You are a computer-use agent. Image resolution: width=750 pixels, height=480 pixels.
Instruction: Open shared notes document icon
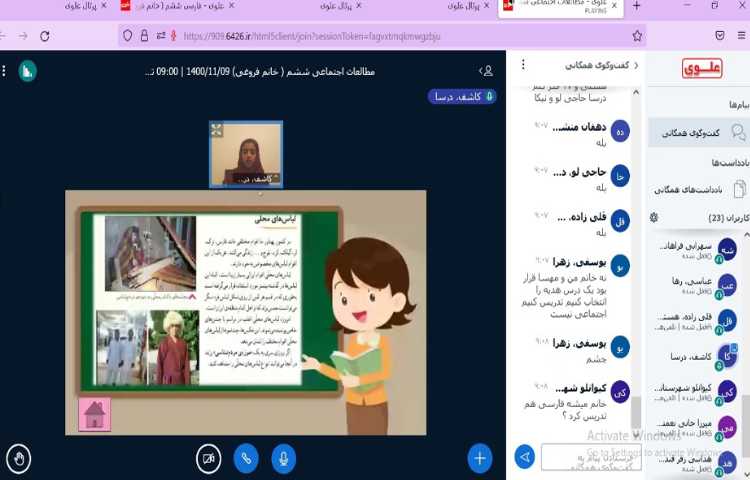(x=739, y=189)
